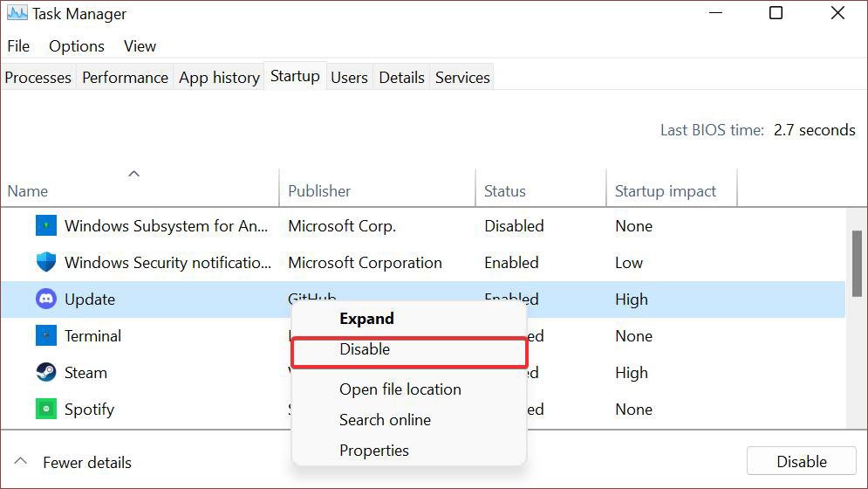
Task: Switch to the Processes tab
Action: (x=38, y=77)
